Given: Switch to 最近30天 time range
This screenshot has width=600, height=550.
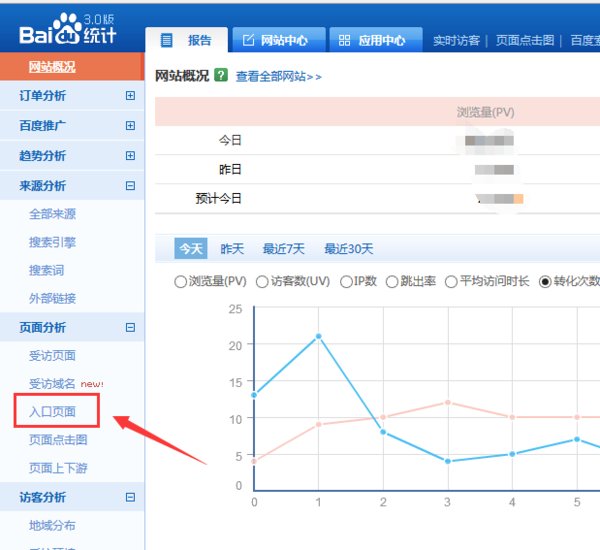Looking at the screenshot, I should [349, 249].
